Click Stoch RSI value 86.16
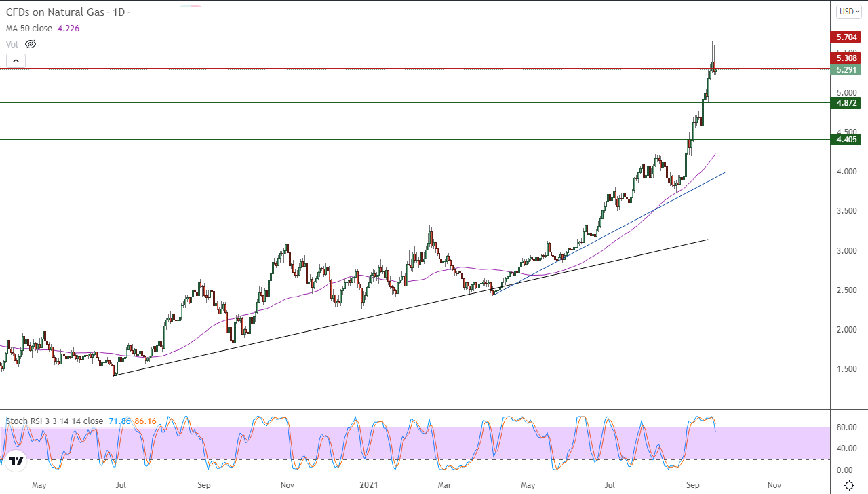 coord(145,421)
